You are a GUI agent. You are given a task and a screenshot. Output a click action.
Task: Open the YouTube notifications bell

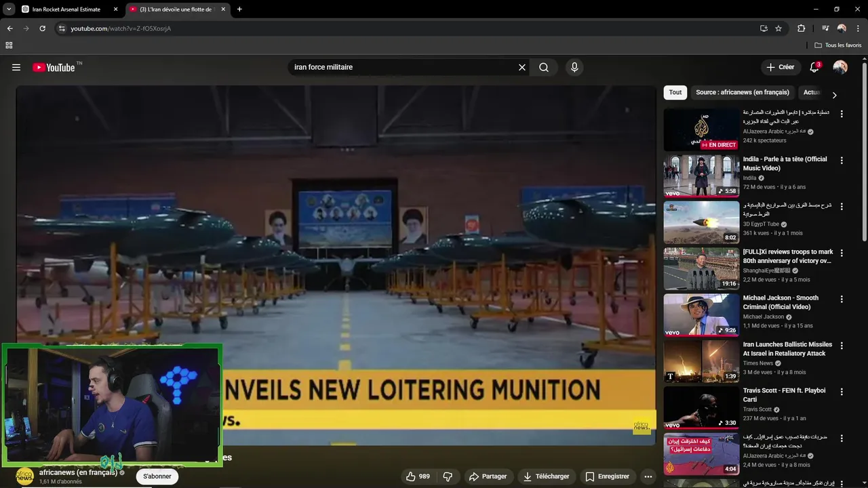point(814,67)
